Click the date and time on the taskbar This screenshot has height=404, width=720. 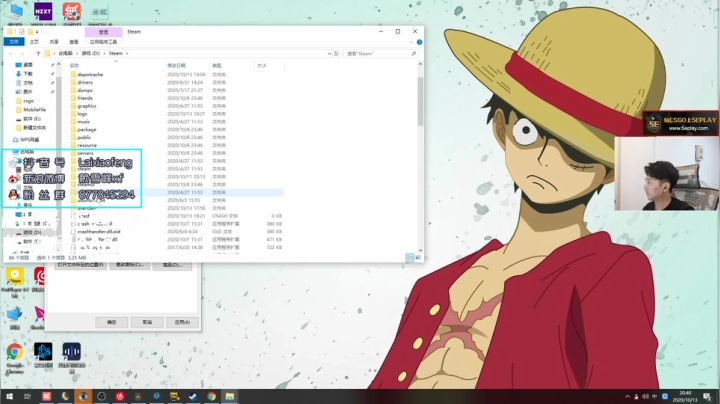pyautogui.click(x=685, y=396)
